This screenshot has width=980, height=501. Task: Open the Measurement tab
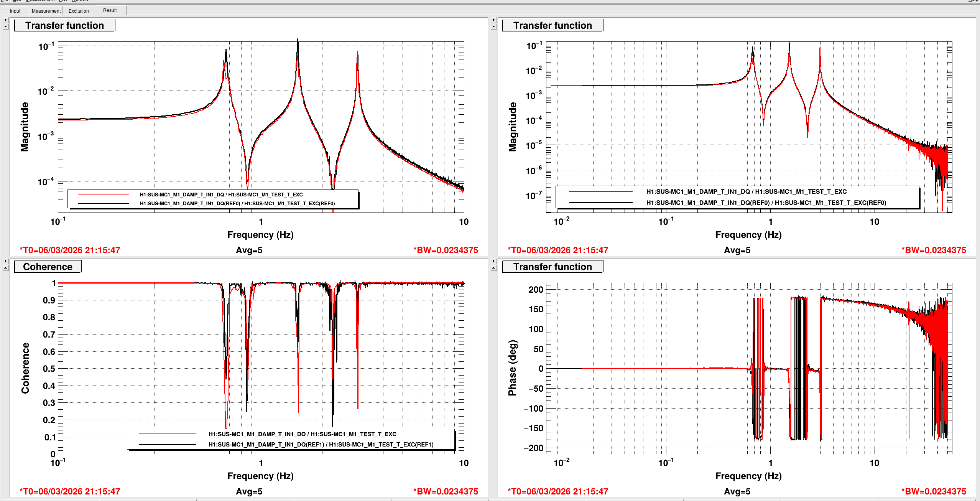[46, 11]
